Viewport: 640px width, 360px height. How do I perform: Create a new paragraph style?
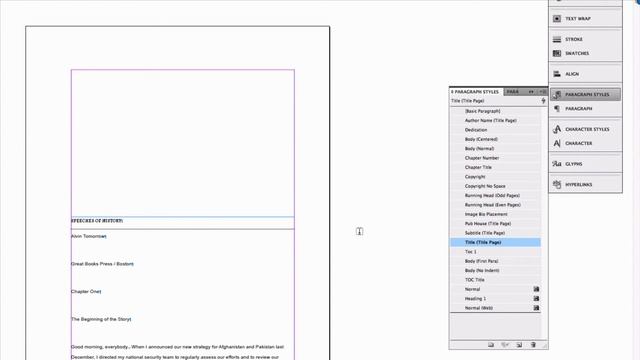(x=519, y=345)
